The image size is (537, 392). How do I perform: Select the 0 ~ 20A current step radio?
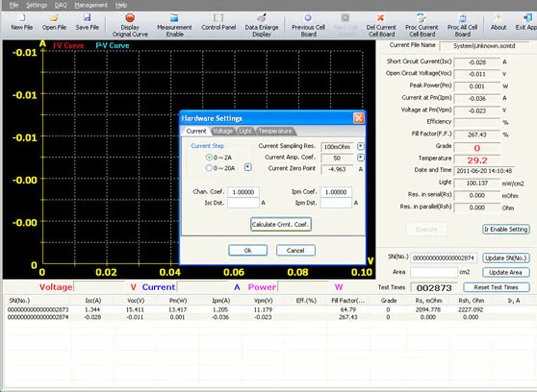click(209, 168)
